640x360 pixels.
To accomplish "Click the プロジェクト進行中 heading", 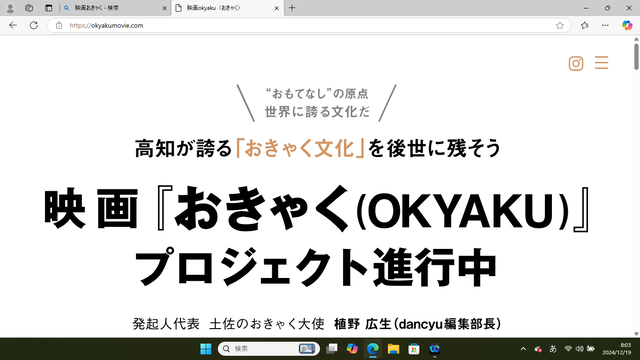I will coord(316,267).
